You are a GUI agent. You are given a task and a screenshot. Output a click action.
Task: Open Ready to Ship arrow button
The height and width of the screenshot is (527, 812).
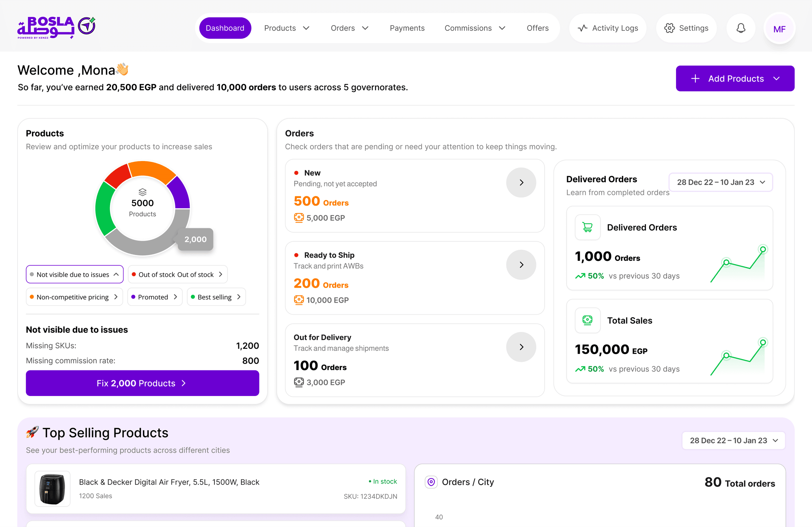[521, 265]
